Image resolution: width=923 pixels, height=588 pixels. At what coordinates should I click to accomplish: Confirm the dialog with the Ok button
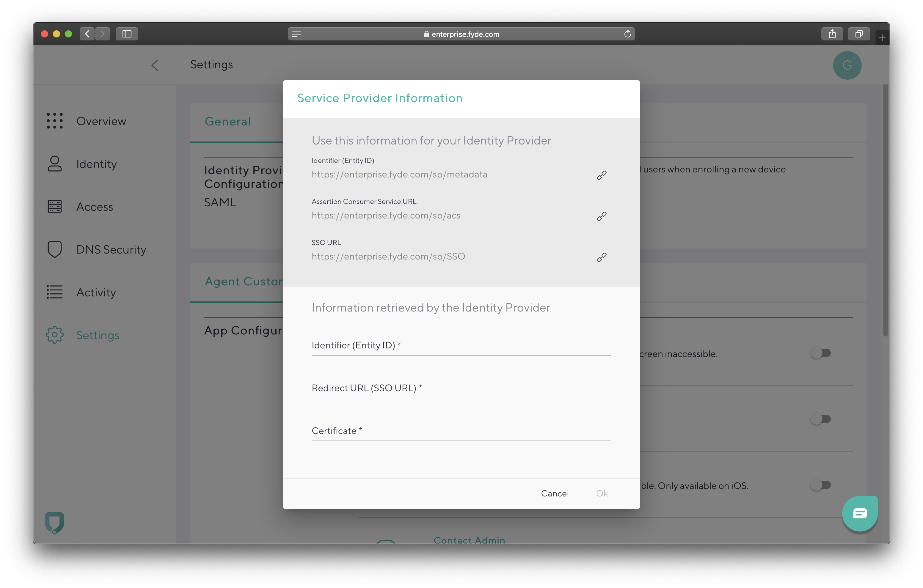pyautogui.click(x=601, y=493)
